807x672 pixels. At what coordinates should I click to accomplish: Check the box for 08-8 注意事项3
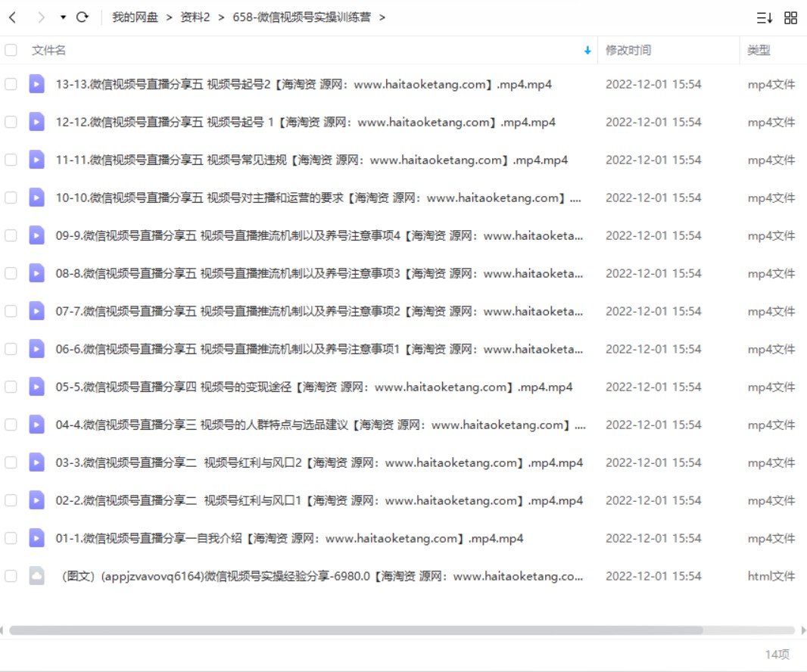coord(11,273)
